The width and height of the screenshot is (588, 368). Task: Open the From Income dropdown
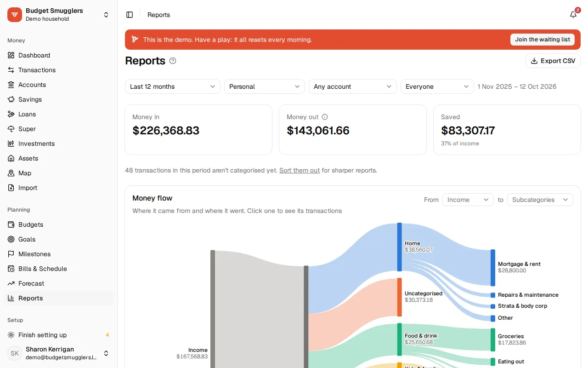468,200
